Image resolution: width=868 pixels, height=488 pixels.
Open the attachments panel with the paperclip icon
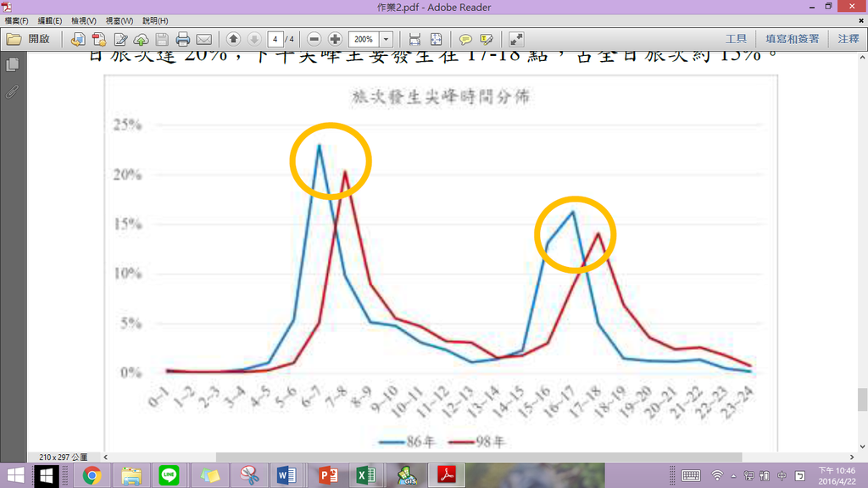tap(11, 92)
